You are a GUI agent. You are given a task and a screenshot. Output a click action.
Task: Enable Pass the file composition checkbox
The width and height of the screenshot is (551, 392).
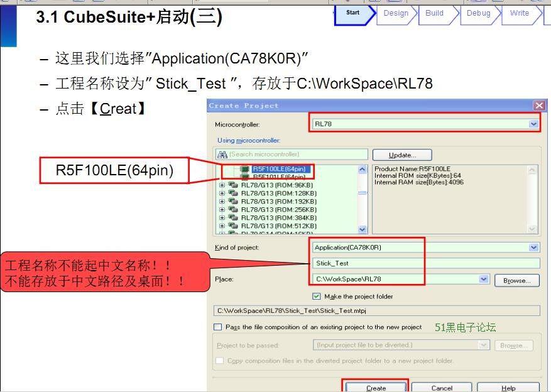click(x=218, y=327)
